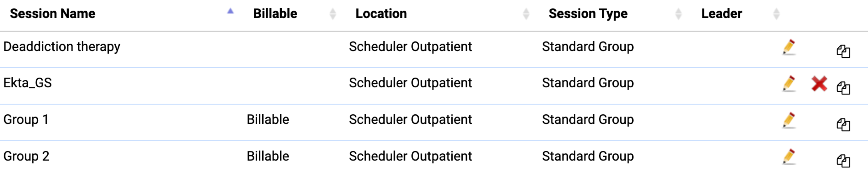This screenshot has width=868, height=173.
Task: Click the Group 1 session name
Action: tap(26, 120)
